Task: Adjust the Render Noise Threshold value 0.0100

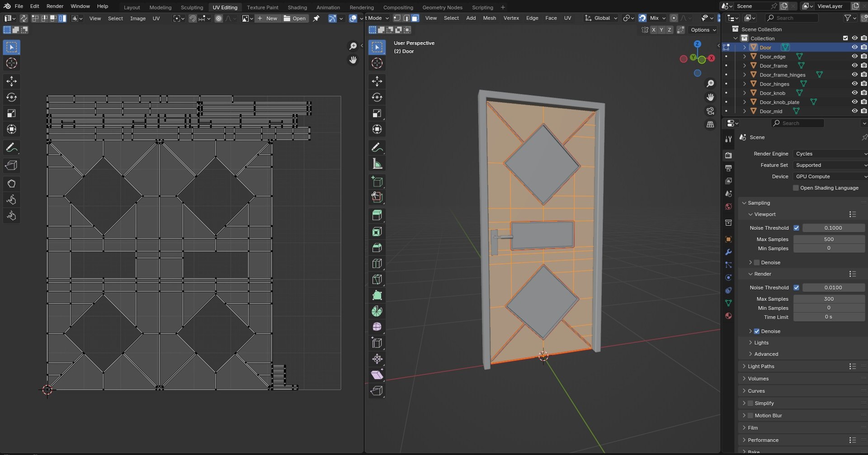Action: [833, 288]
